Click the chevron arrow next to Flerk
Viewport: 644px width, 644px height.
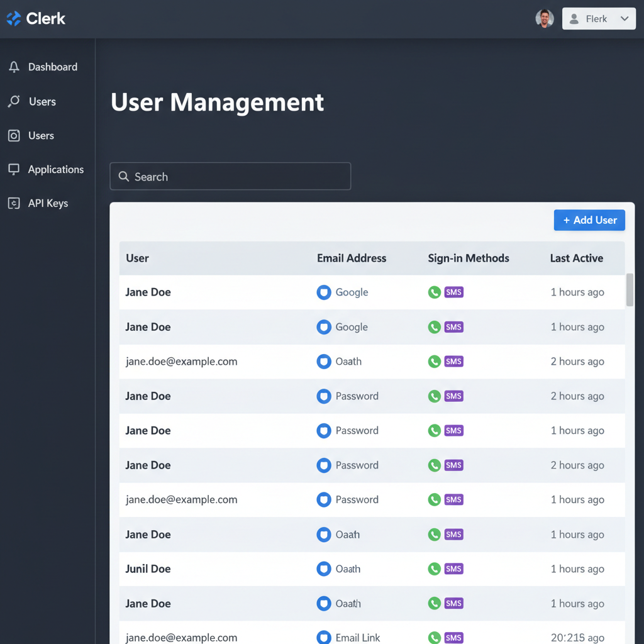tap(625, 18)
